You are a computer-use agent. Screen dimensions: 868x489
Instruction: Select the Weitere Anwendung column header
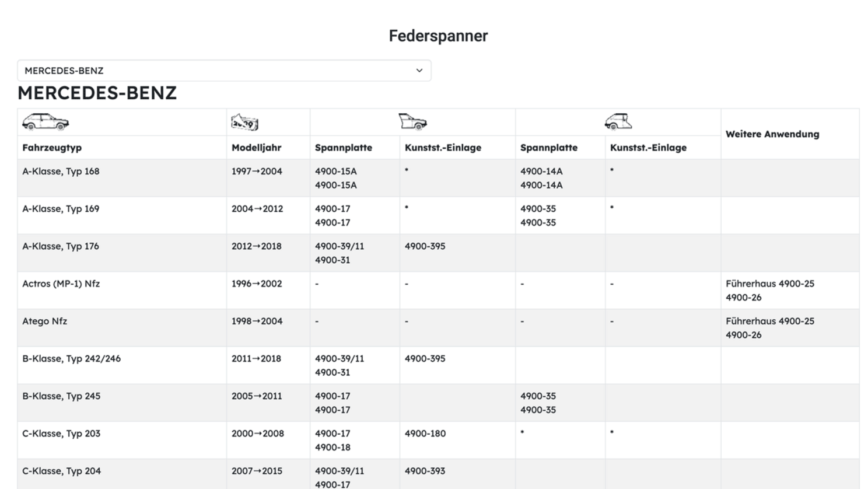click(x=772, y=134)
